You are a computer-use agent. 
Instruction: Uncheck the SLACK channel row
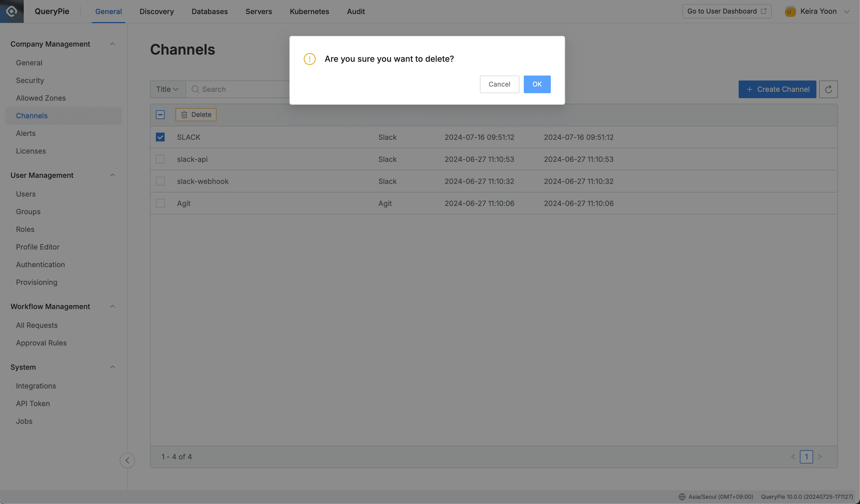click(x=160, y=137)
